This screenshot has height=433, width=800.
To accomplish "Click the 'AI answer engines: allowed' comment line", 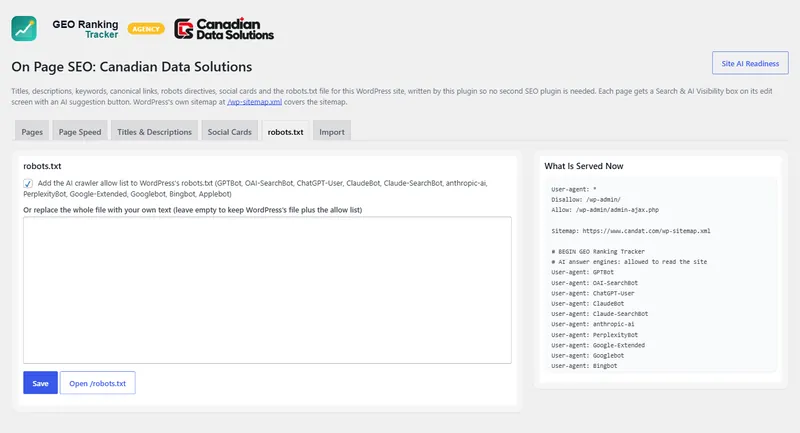I will coord(629,262).
